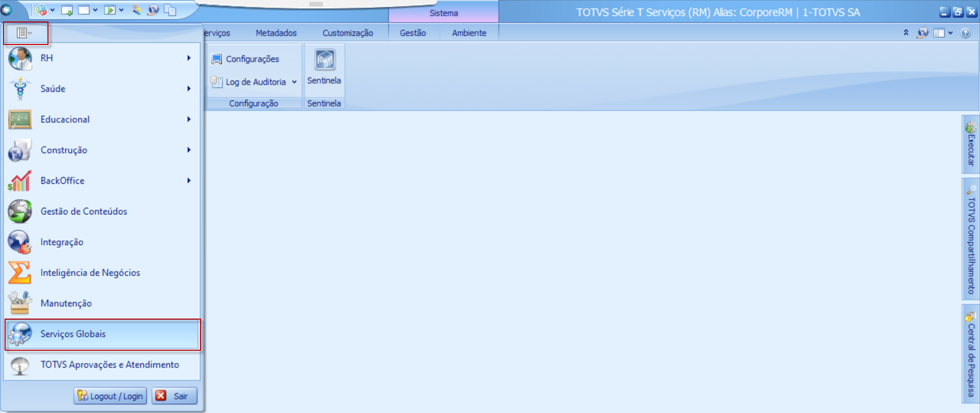The image size is (980, 413).
Task: Open the Metadados tab
Action: point(276,33)
